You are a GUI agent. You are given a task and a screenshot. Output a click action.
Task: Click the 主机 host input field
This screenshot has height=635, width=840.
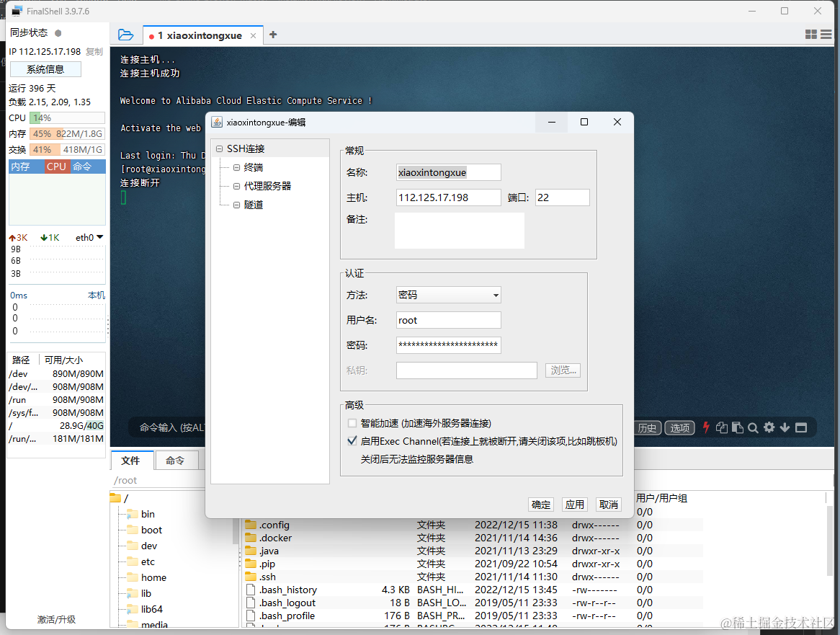[448, 197]
